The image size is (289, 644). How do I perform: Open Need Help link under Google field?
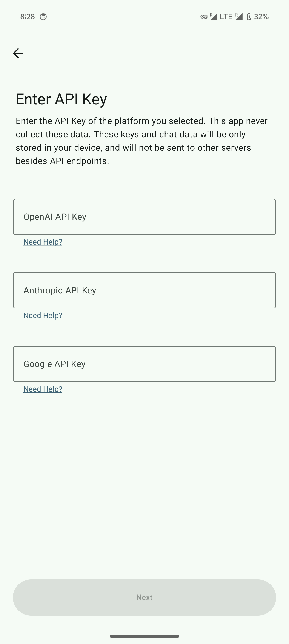click(x=43, y=389)
